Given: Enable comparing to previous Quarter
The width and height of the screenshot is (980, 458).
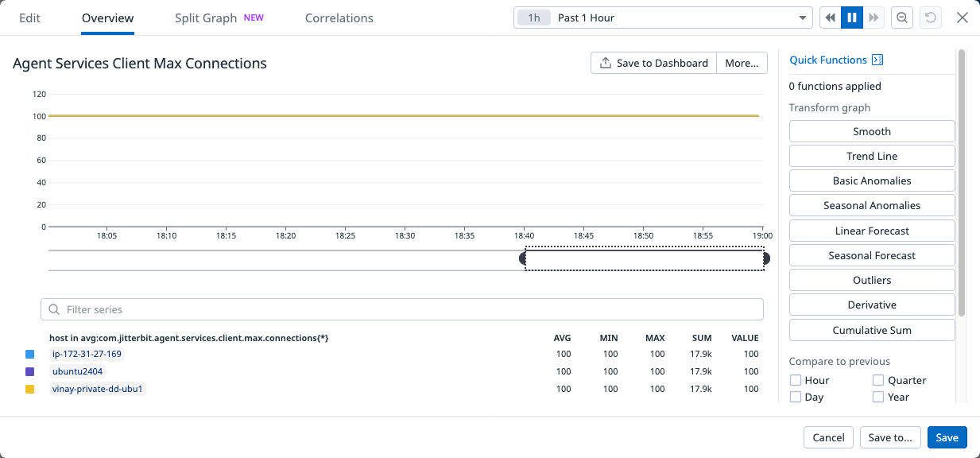Looking at the screenshot, I should [x=877, y=380].
